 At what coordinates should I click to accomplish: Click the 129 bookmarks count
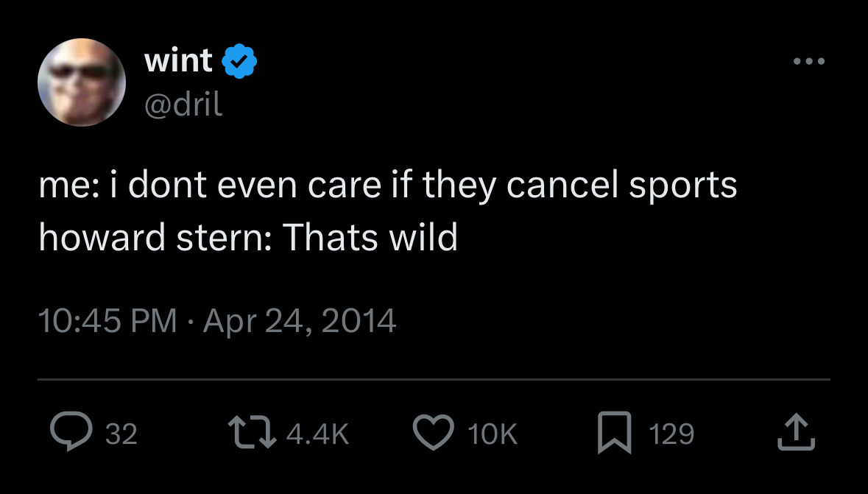pos(671,434)
